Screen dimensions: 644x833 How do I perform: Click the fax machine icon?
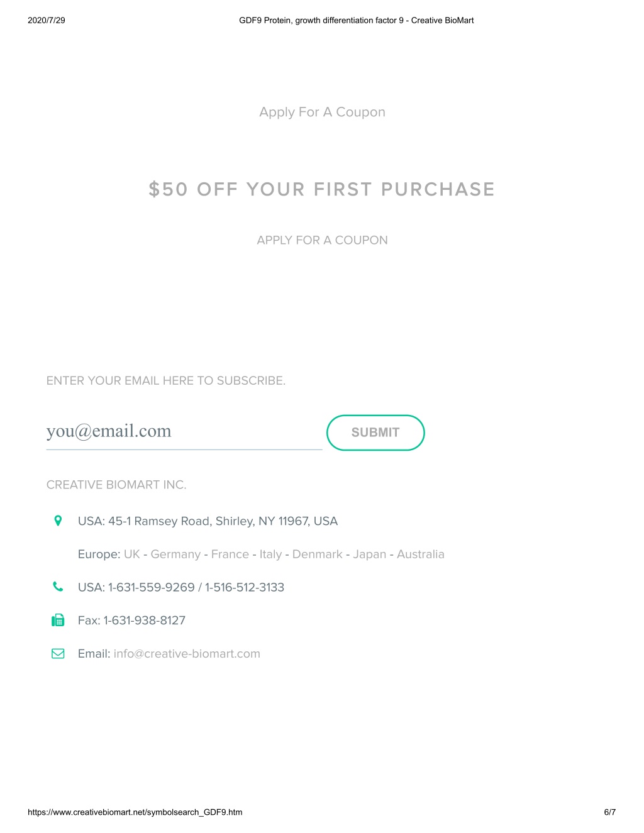tap(58, 620)
